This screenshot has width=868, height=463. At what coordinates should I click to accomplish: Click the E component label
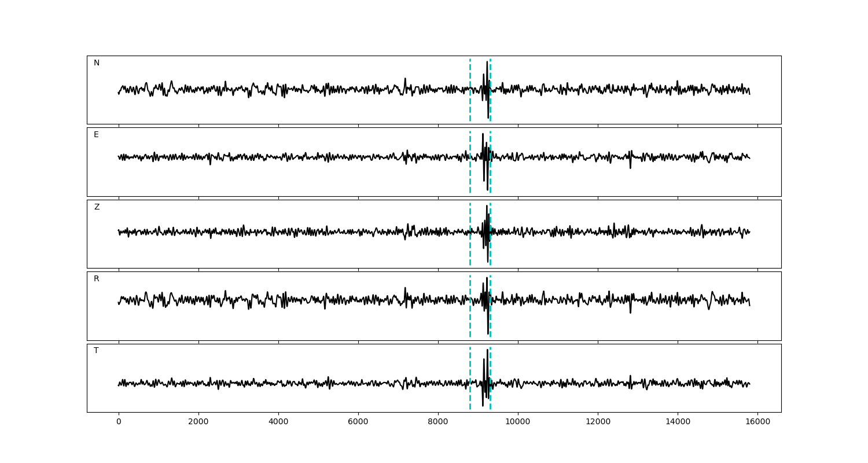click(96, 135)
